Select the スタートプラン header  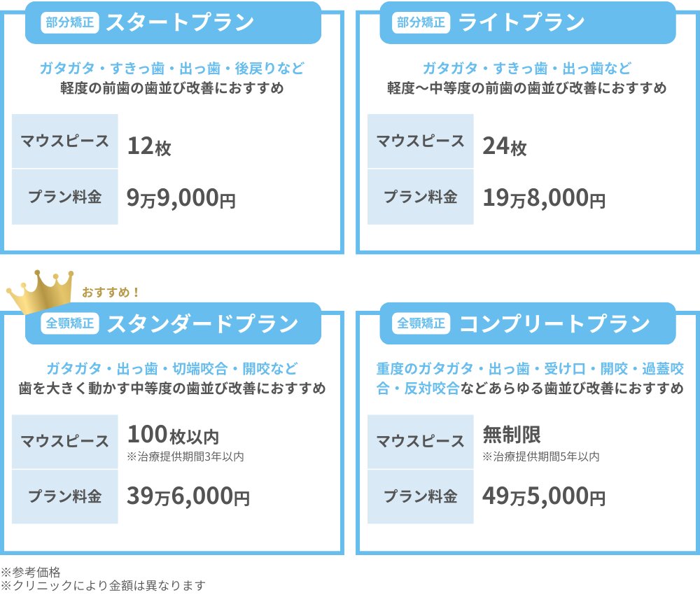click(x=180, y=22)
